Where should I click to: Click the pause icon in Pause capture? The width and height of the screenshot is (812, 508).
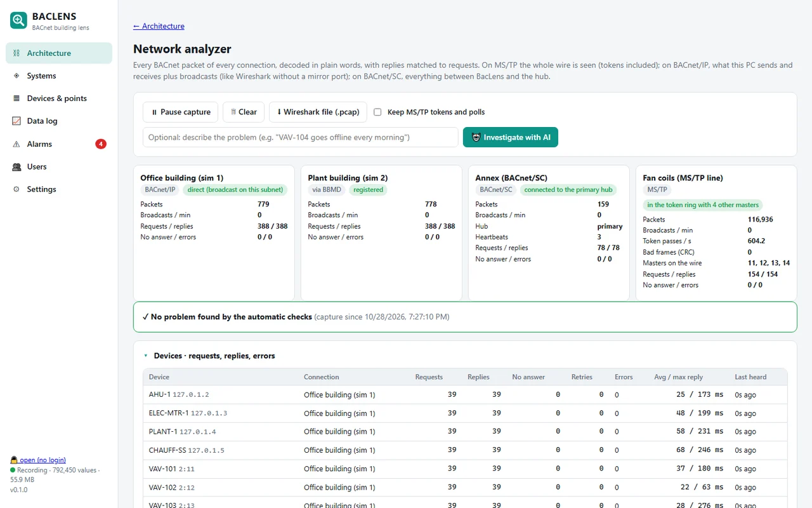pos(154,112)
